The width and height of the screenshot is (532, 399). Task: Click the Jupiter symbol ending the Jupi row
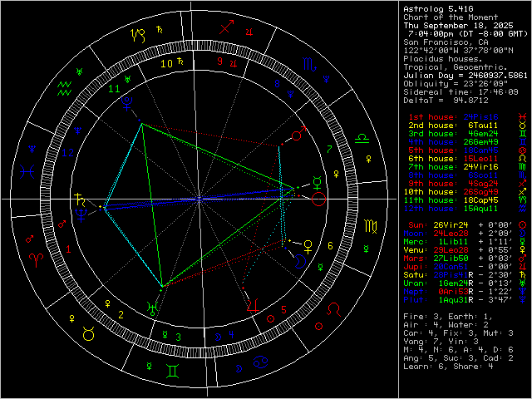point(523,267)
